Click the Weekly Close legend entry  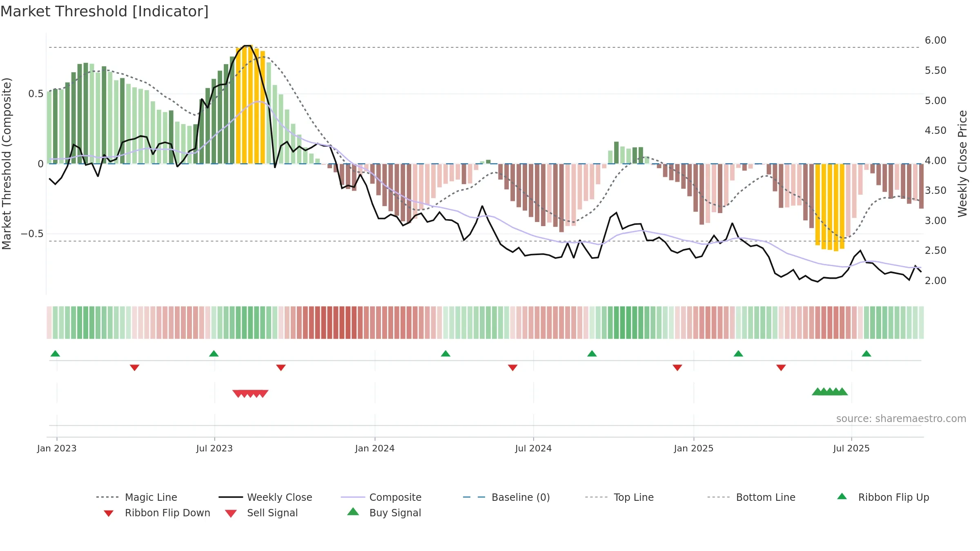click(x=265, y=497)
